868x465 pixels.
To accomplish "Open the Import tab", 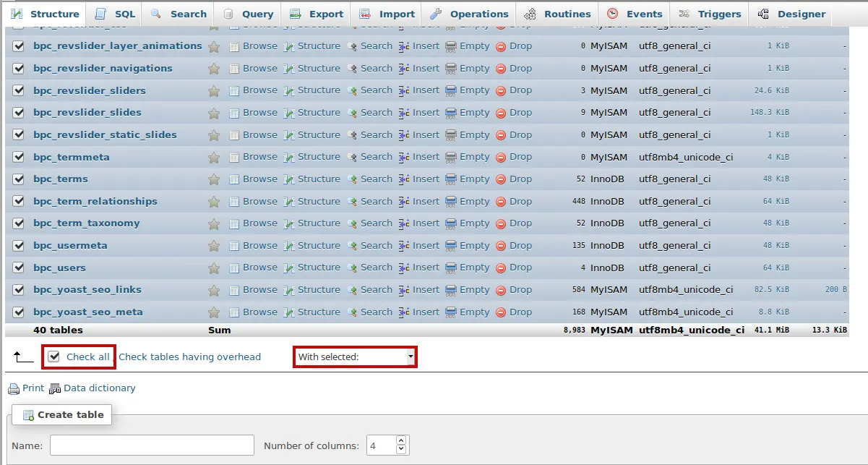I will tap(387, 14).
